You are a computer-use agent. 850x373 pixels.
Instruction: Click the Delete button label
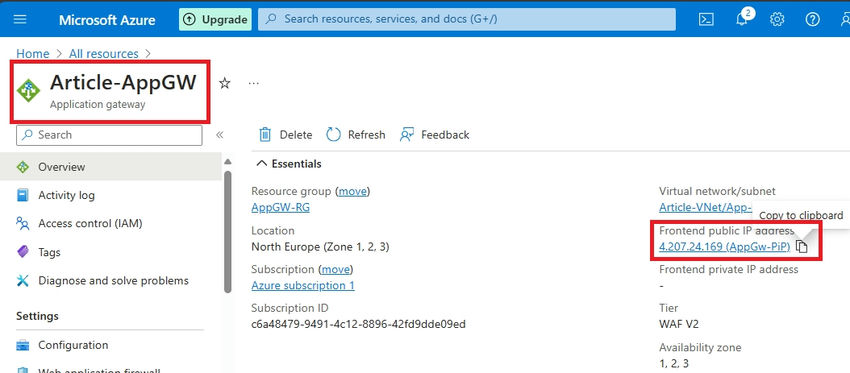click(296, 135)
